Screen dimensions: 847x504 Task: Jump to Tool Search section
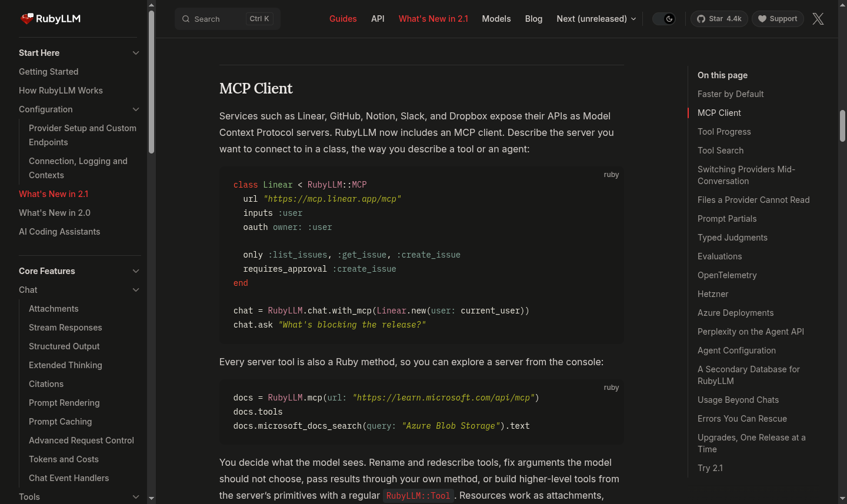(721, 151)
